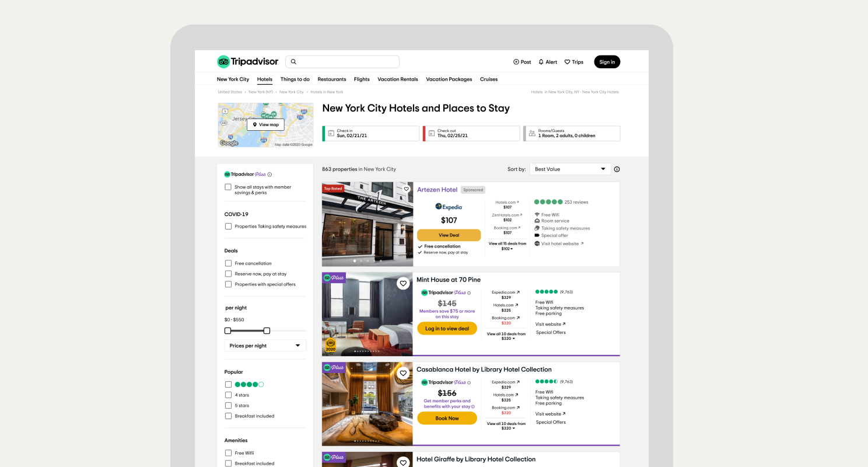Image resolution: width=868 pixels, height=467 pixels.
Task: Enable the Free cancellation checkbox
Action: (228, 263)
